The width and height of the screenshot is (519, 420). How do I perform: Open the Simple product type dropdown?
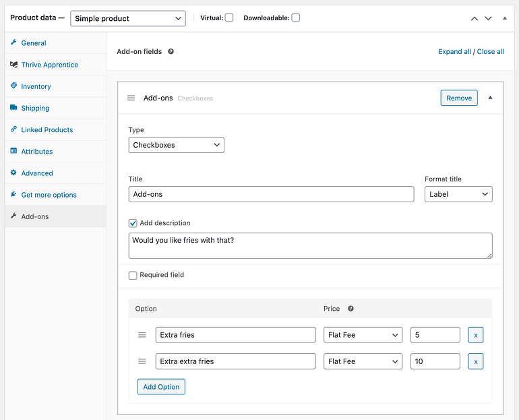tap(128, 18)
